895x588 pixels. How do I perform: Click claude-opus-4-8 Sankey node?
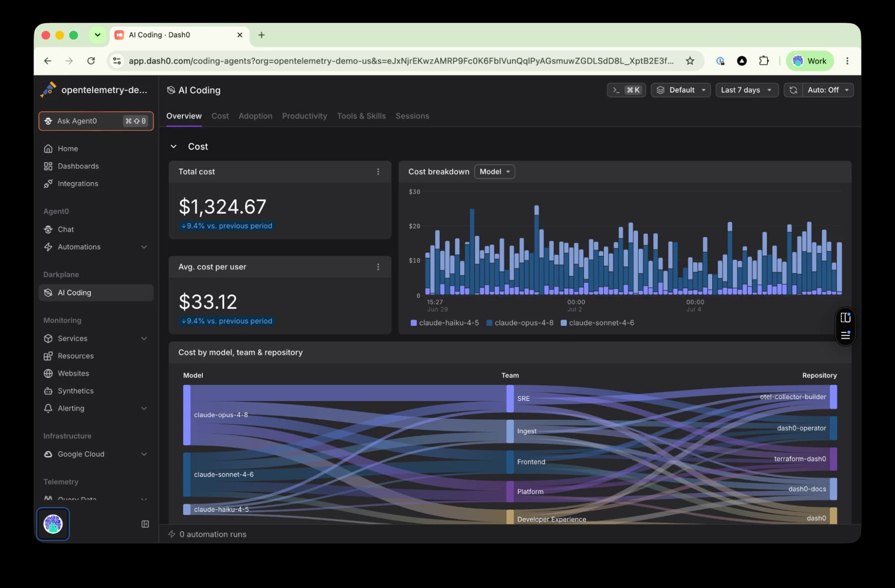187,415
